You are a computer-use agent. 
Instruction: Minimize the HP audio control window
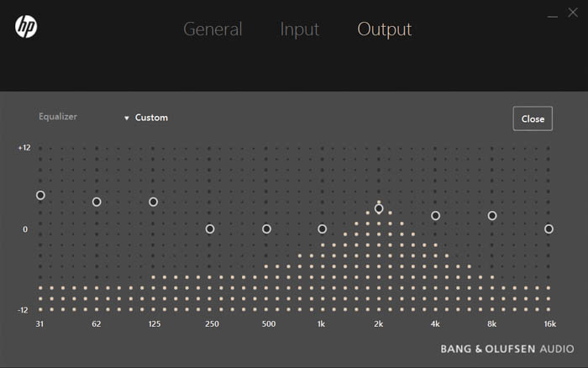tap(553, 16)
